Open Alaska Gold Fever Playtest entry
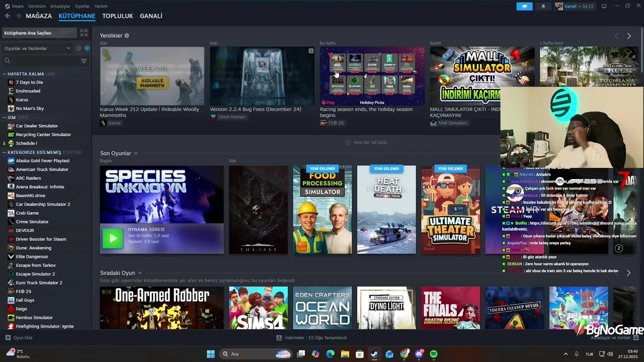Viewport: 644px width, 362px height. tap(43, 161)
